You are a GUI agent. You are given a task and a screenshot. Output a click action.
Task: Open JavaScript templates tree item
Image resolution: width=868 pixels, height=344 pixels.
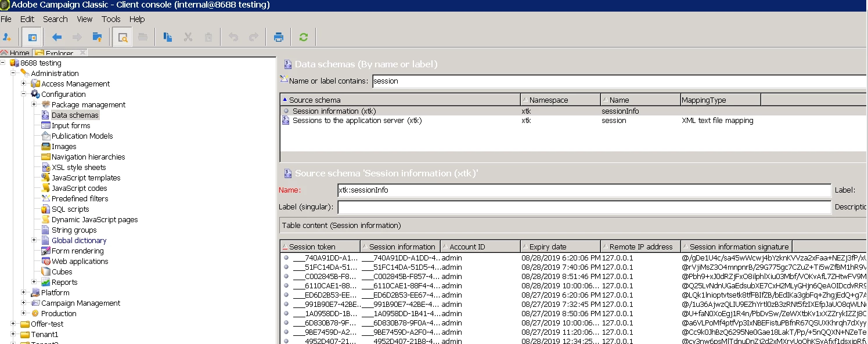coord(86,178)
